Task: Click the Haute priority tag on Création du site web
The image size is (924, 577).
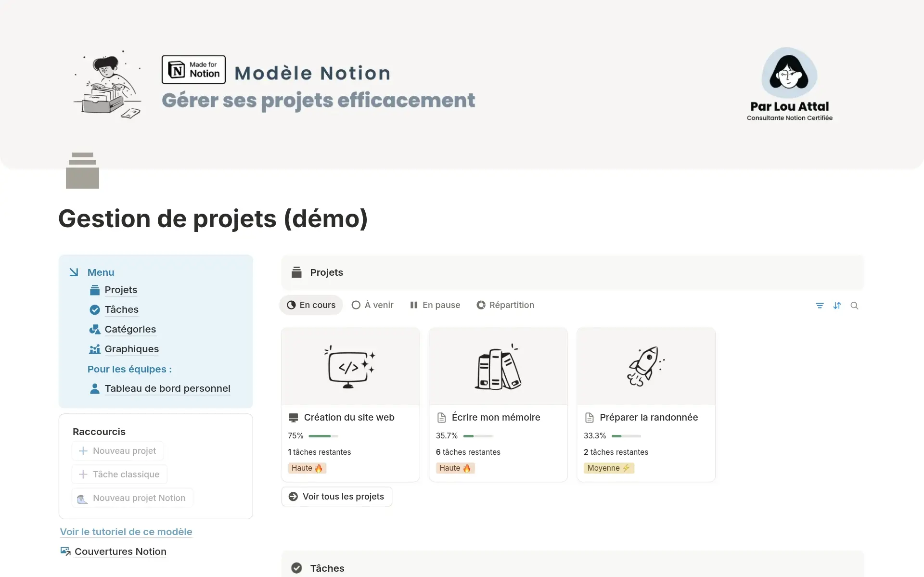Action: (x=307, y=467)
